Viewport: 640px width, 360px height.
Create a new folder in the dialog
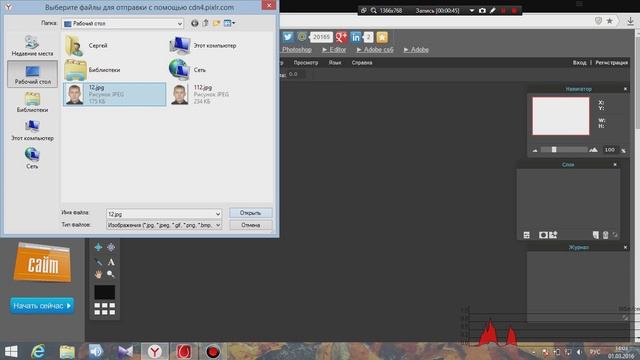pyautogui.click(x=216, y=23)
